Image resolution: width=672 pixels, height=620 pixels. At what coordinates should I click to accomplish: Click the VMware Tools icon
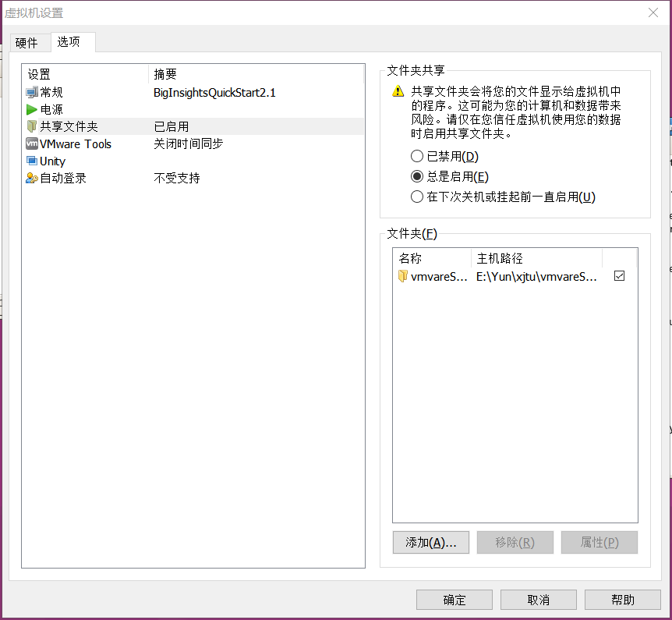(33, 143)
